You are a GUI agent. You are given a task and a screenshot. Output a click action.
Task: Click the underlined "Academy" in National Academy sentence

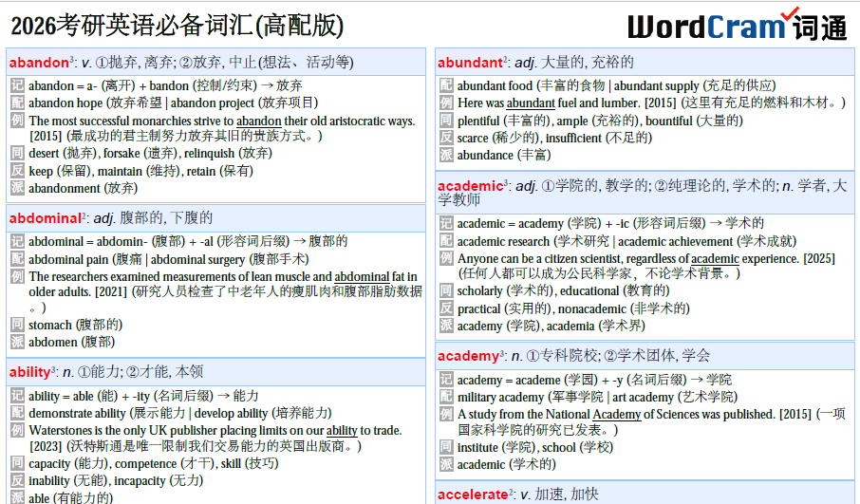coord(617,414)
